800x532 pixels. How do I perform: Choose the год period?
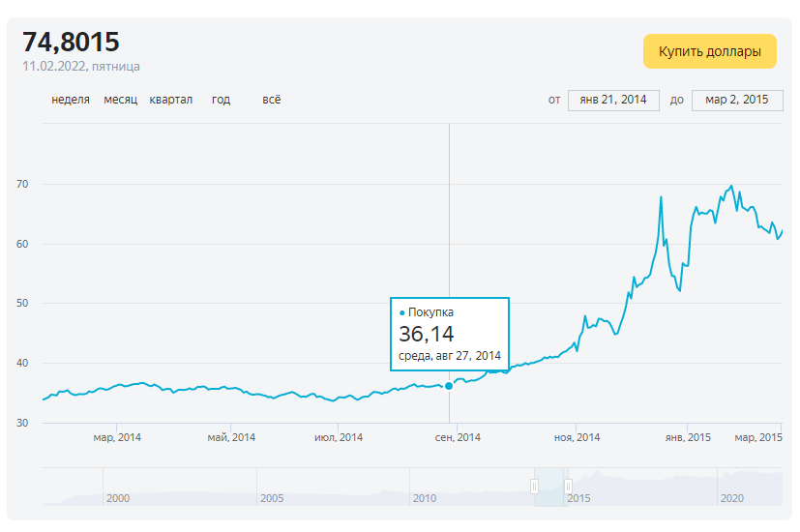click(x=221, y=100)
